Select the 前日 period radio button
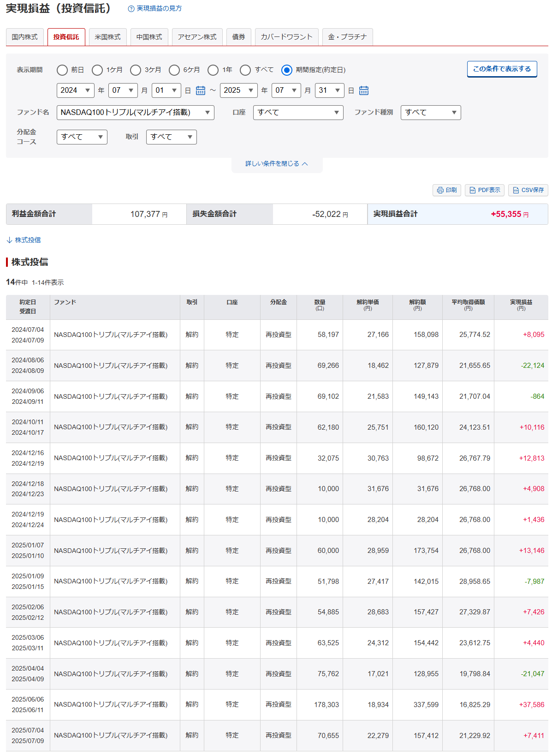This screenshot has width=552, height=756. 62,70
